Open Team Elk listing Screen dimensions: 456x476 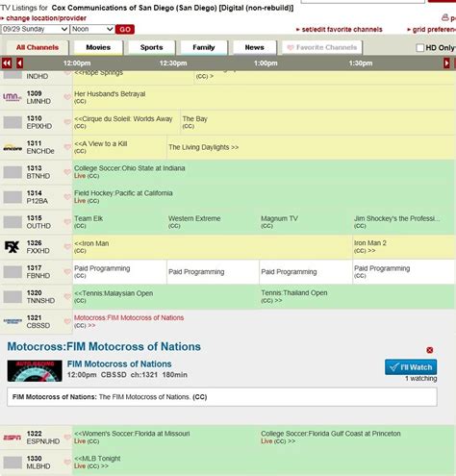(x=89, y=218)
